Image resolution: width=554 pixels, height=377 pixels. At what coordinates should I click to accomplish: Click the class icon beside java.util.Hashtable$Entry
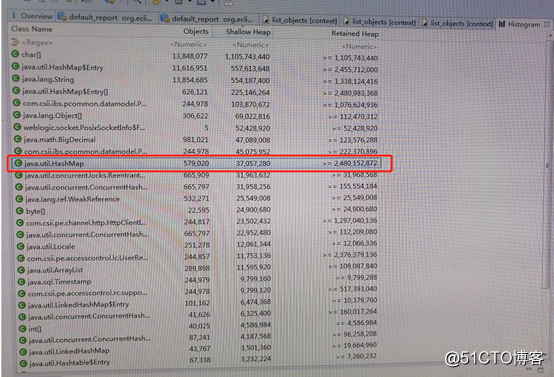point(23,363)
